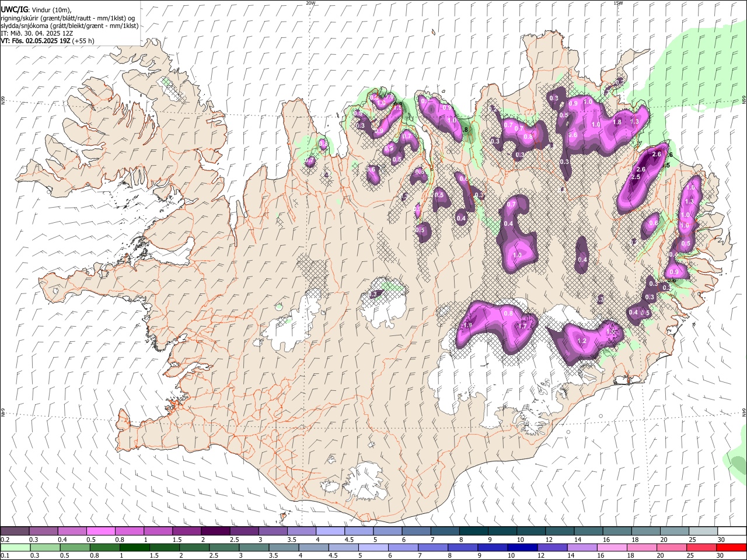This screenshot has height=560, width=747.
Task: Click the upper legend swatch starting at 8
Action: [x=474, y=531]
